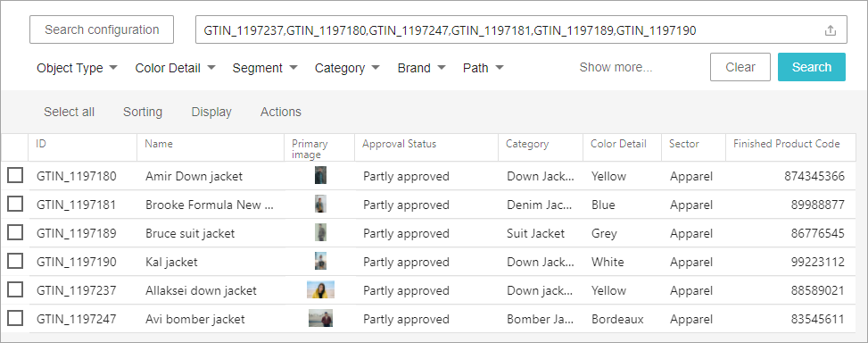Select the Bruce suit jacket row checkbox
The width and height of the screenshot is (868, 343).
(x=15, y=233)
